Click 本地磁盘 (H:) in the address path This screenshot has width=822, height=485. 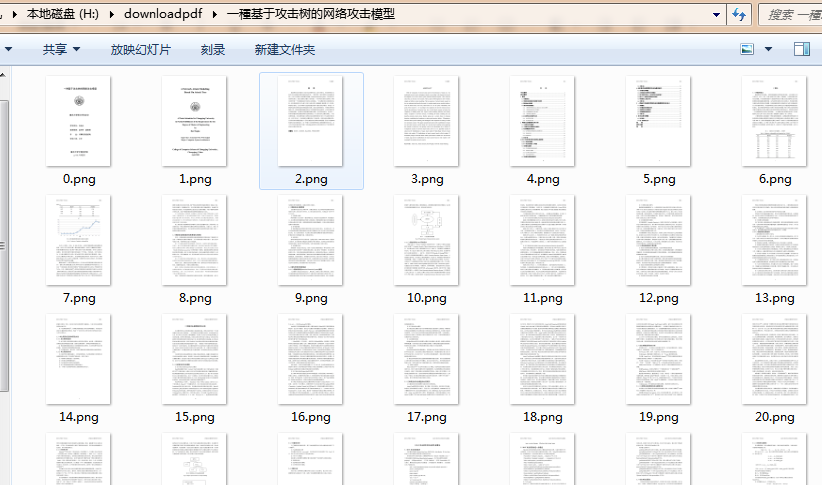(62, 14)
